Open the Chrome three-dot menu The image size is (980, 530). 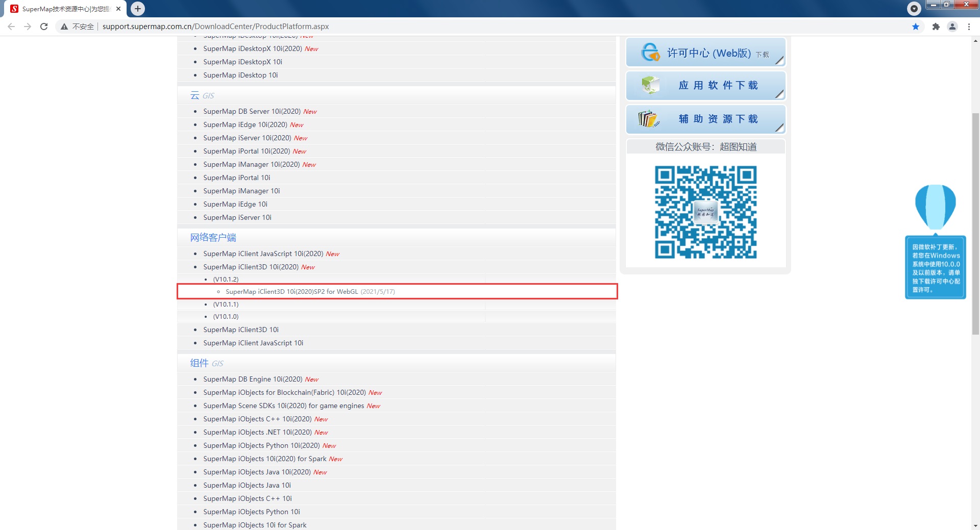[x=969, y=27]
